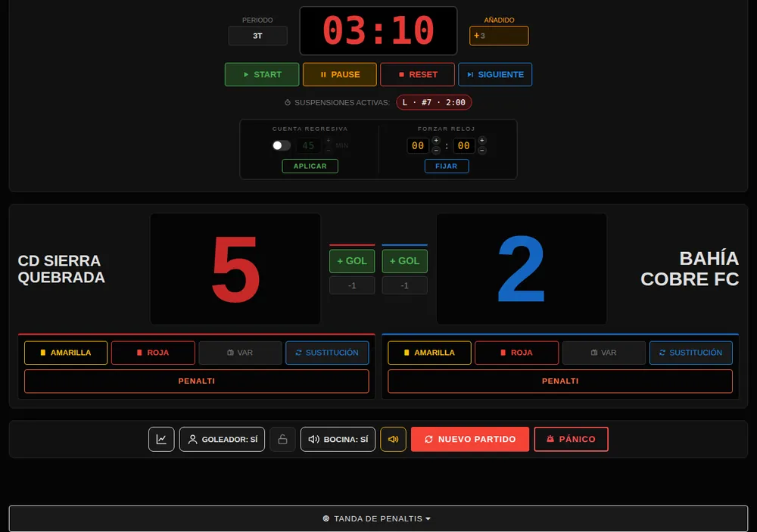The width and height of the screenshot is (757, 532).
Task: Click the padlock unlock icon button
Action: [282, 440]
